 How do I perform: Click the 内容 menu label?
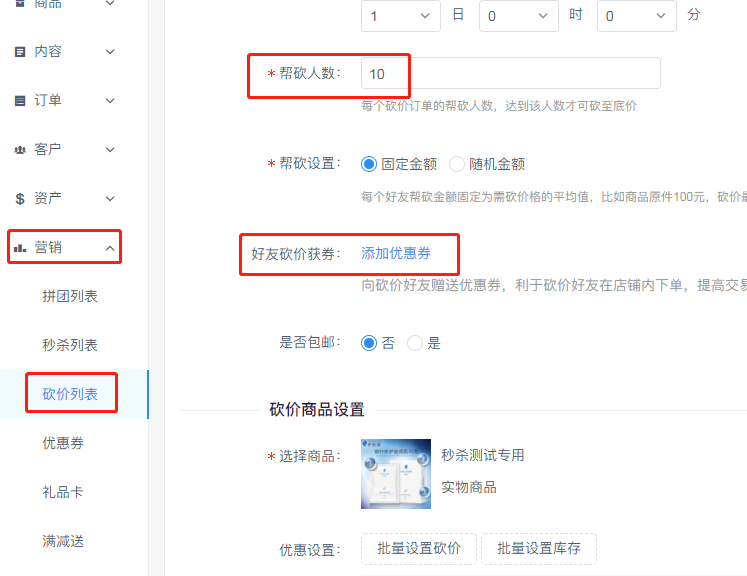tap(48, 51)
